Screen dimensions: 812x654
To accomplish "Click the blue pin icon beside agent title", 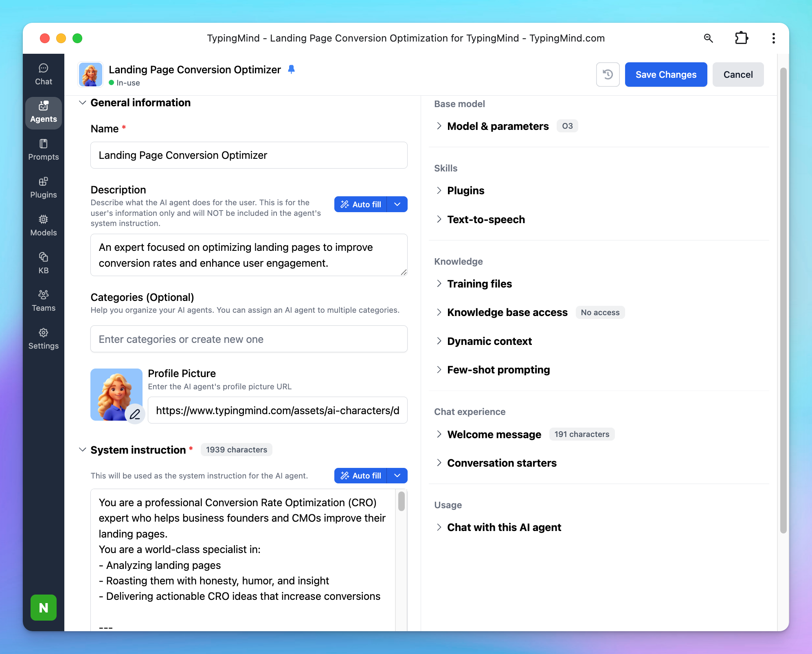I will point(291,70).
